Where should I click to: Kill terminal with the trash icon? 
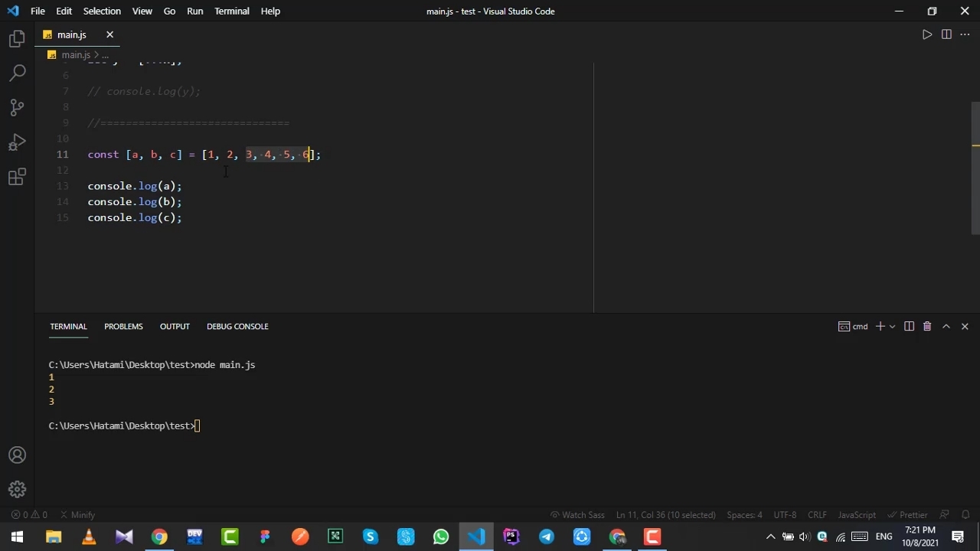click(926, 327)
